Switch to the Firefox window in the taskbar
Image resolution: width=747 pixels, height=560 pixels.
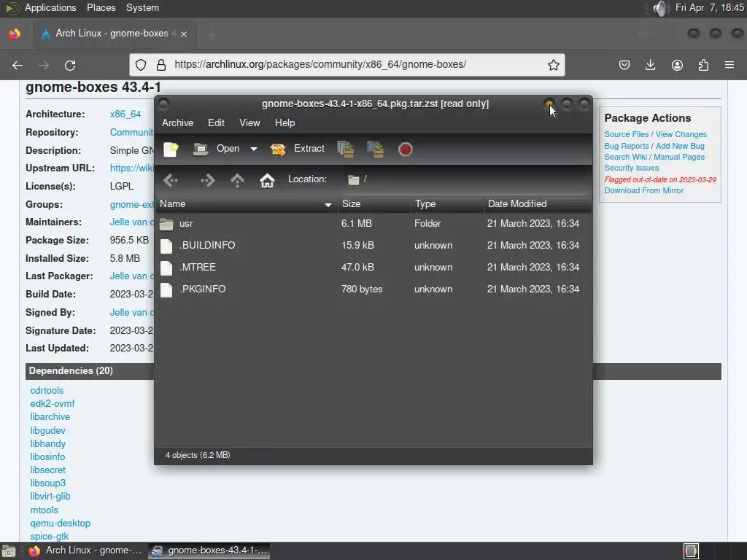coord(86,551)
